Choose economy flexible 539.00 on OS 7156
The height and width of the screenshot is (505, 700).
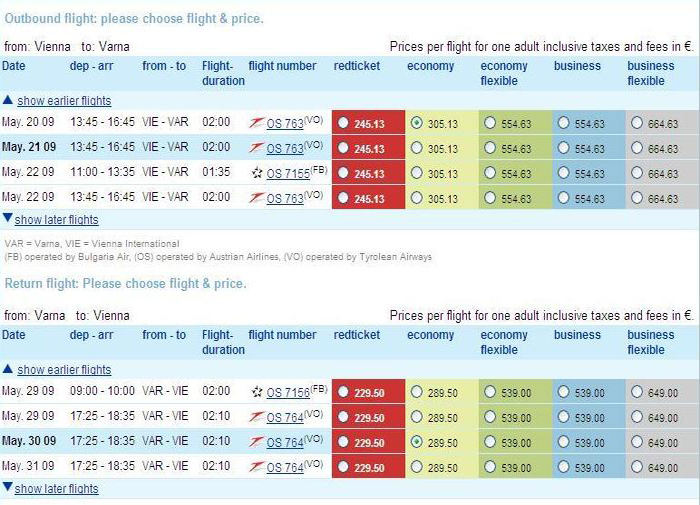[490, 392]
